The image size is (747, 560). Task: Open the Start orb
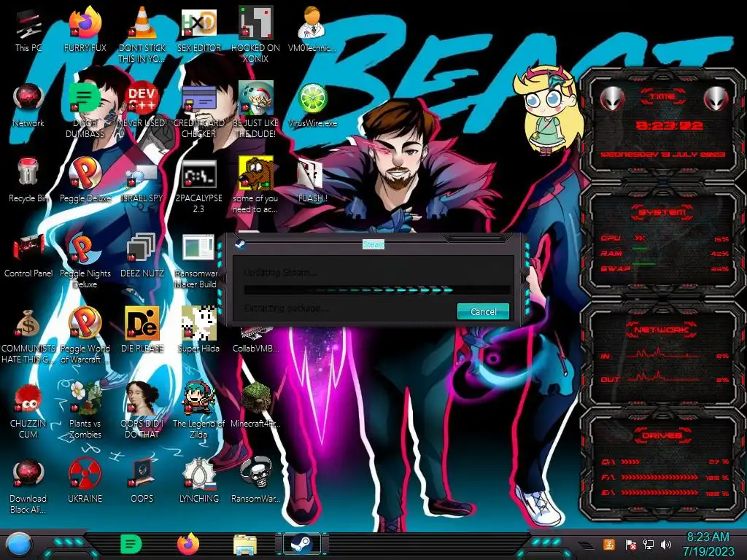tap(19, 545)
